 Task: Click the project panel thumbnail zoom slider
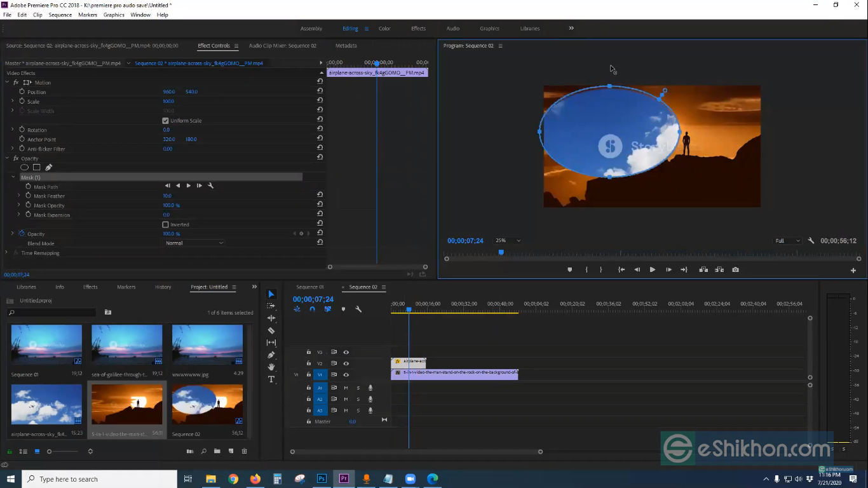[x=50, y=452]
